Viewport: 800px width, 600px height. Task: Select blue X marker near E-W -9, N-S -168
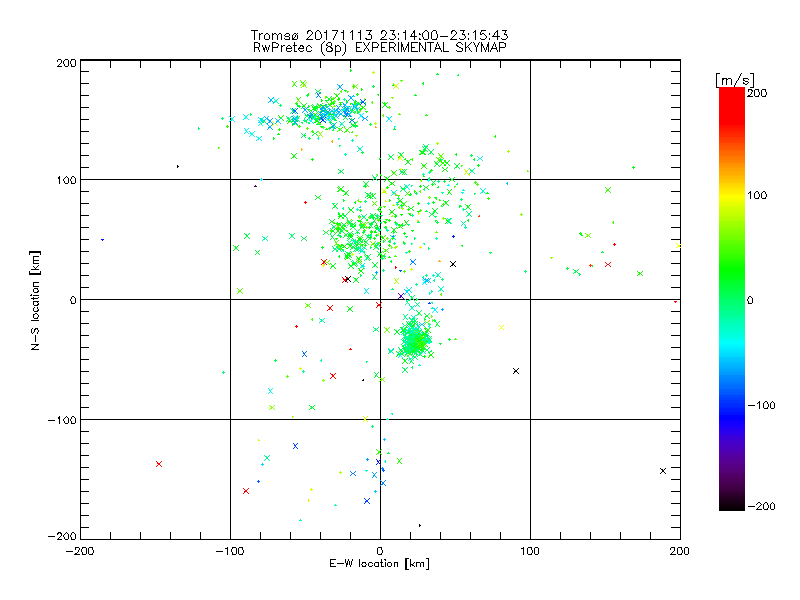tap(367, 501)
